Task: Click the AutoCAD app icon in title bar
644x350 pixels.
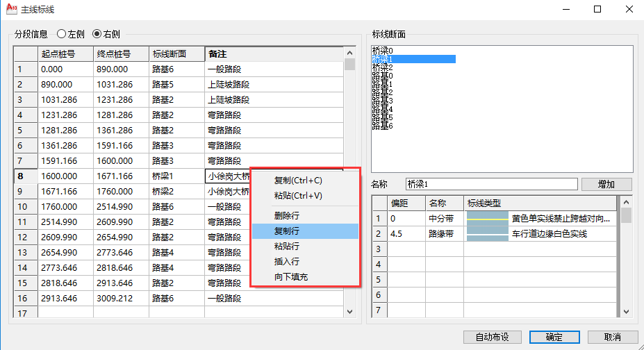Action: (x=10, y=10)
